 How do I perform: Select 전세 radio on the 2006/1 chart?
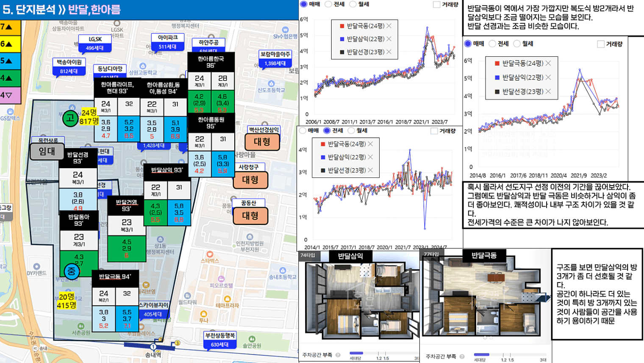coord(328,4)
